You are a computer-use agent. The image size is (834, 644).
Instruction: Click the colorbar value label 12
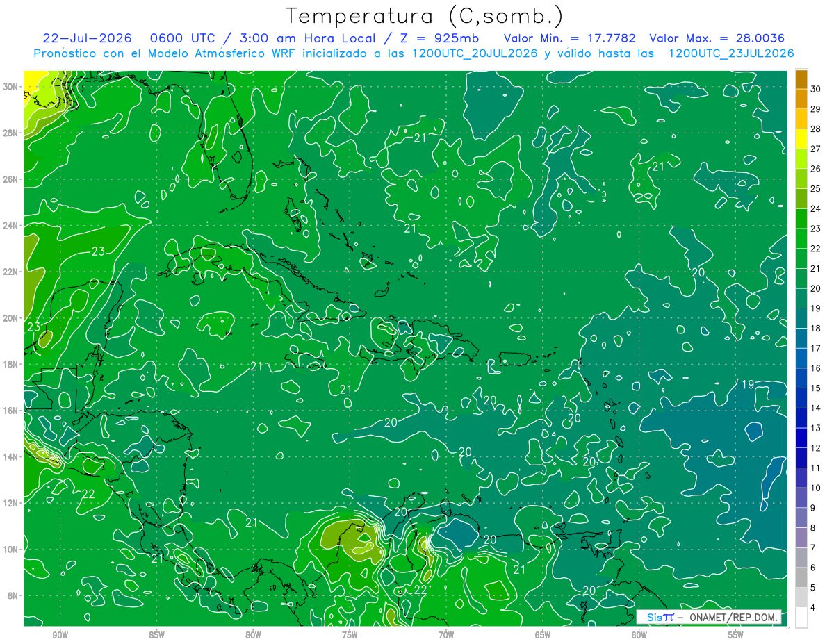click(816, 448)
